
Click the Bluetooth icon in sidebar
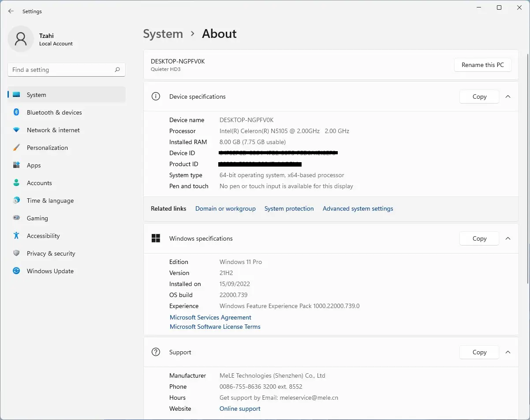pyautogui.click(x=16, y=112)
